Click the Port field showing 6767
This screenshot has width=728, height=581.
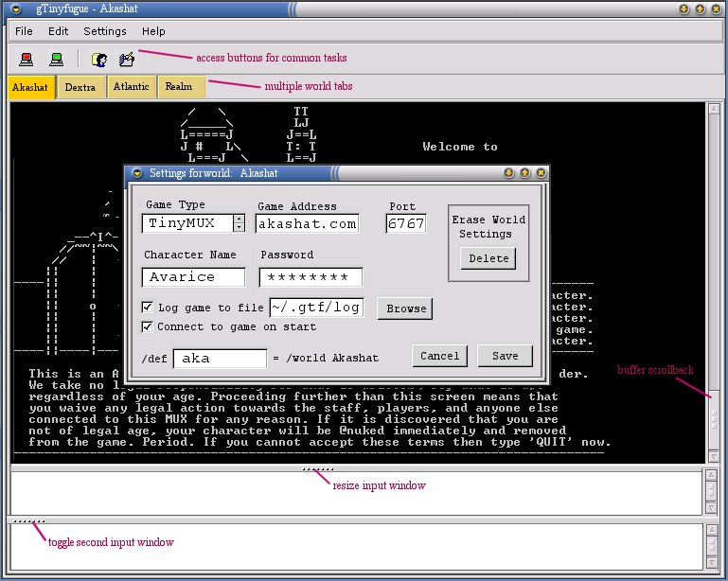406,223
